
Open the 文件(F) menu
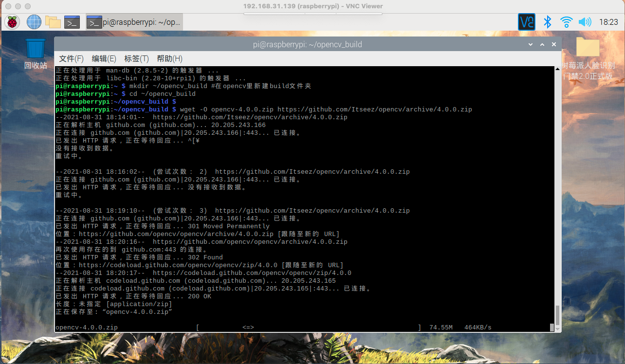click(72, 58)
